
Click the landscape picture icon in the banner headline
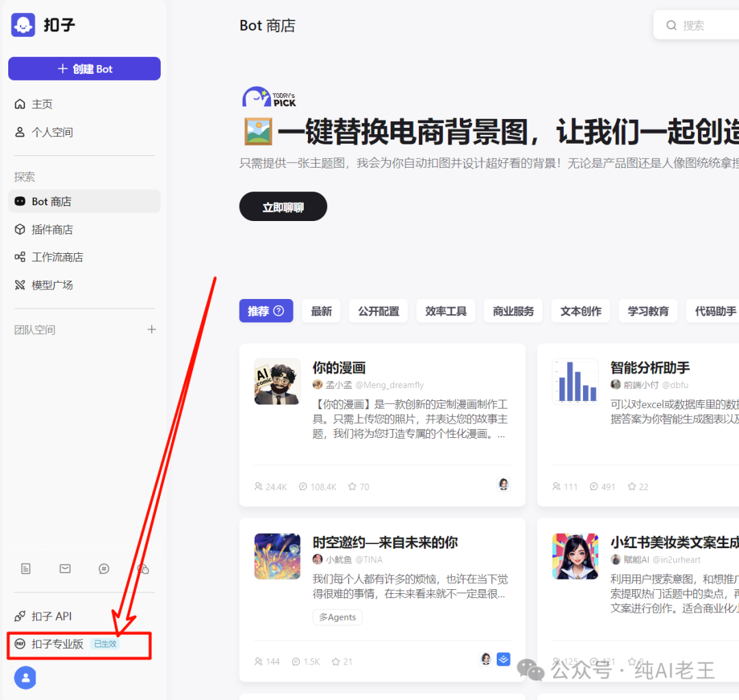[258, 132]
